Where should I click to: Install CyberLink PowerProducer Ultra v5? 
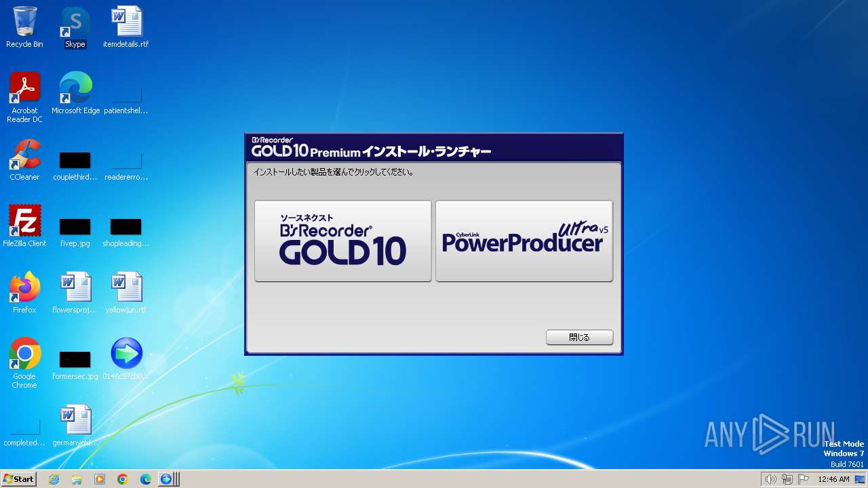click(x=524, y=241)
